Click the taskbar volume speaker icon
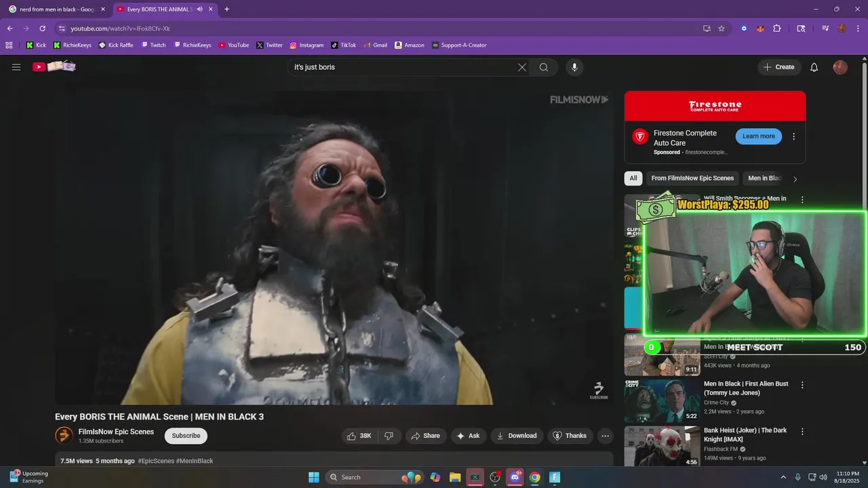The width and height of the screenshot is (868, 488). click(823, 477)
